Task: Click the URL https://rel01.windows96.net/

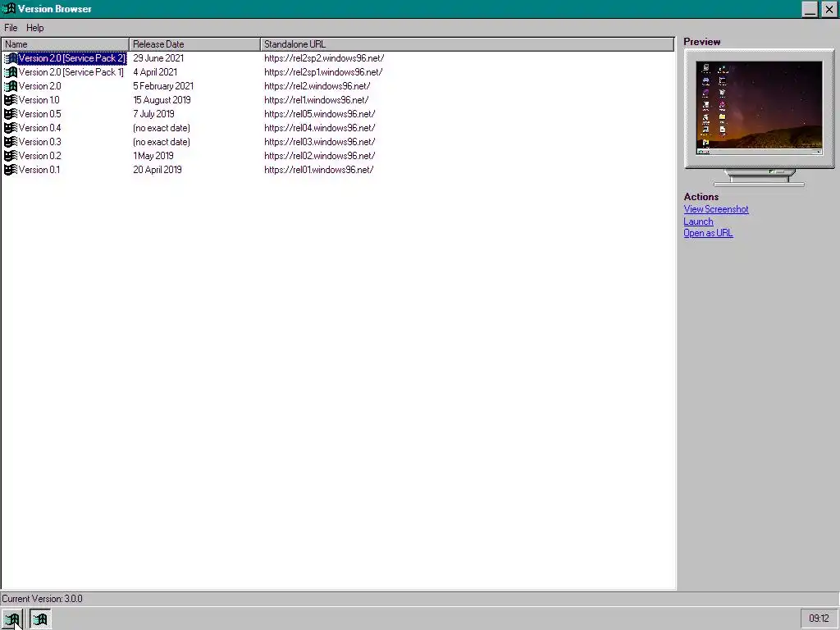Action: (x=319, y=170)
